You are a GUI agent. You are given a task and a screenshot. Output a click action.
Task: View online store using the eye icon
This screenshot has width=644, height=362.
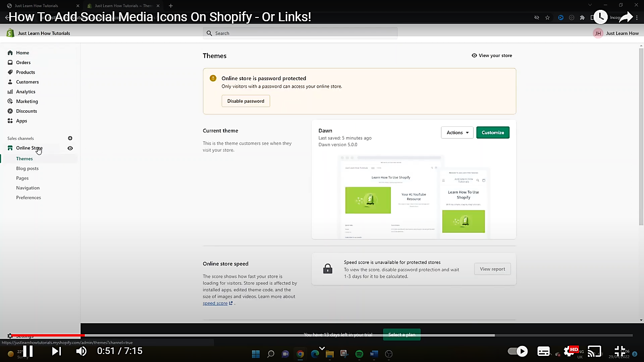[70, 148]
